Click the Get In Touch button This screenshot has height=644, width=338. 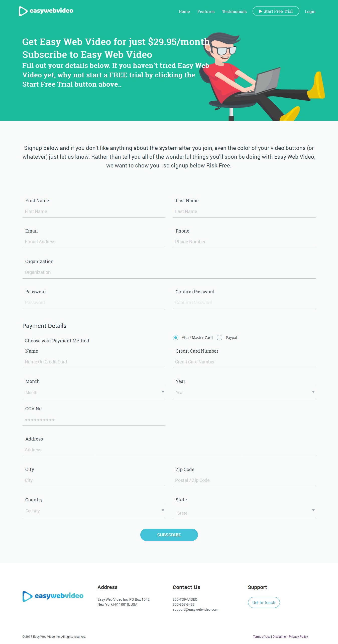click(x=264, y=602)
